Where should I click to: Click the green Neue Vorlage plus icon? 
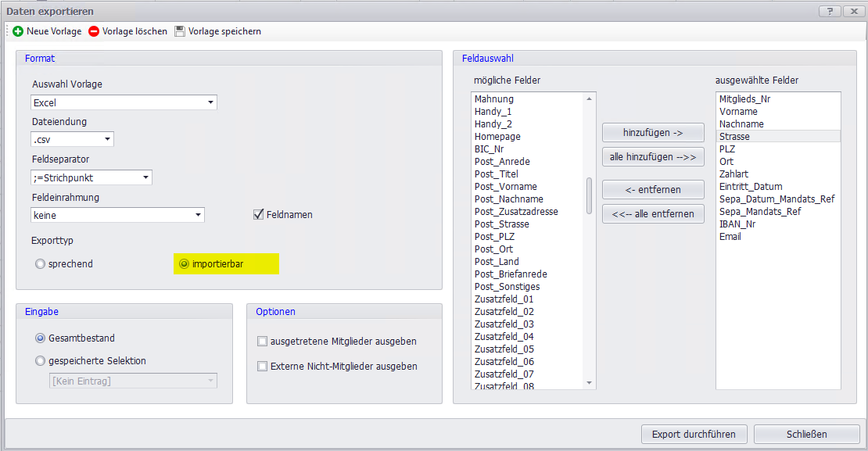18,31
